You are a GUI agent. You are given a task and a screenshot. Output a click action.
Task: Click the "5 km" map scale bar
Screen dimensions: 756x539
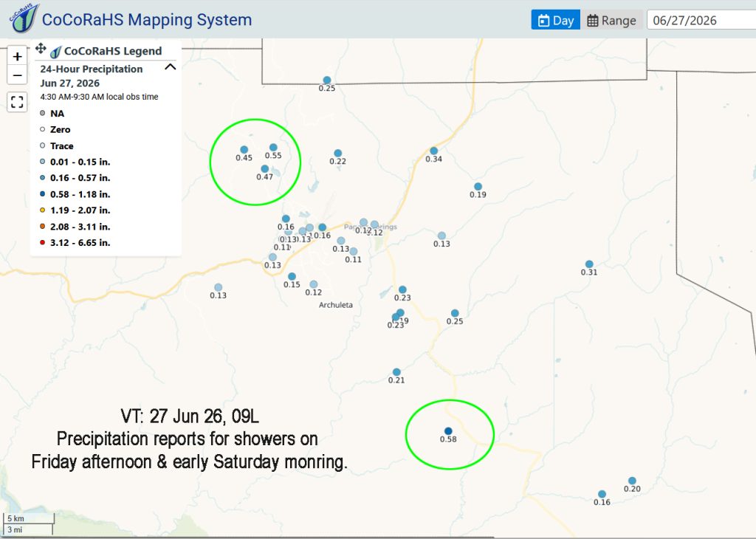click(29, 519)
